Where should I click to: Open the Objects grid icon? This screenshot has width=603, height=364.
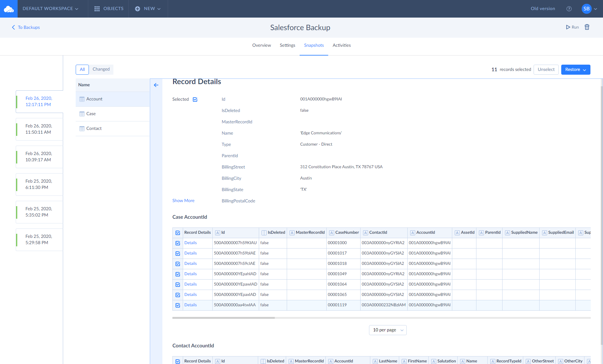(97, 9)
